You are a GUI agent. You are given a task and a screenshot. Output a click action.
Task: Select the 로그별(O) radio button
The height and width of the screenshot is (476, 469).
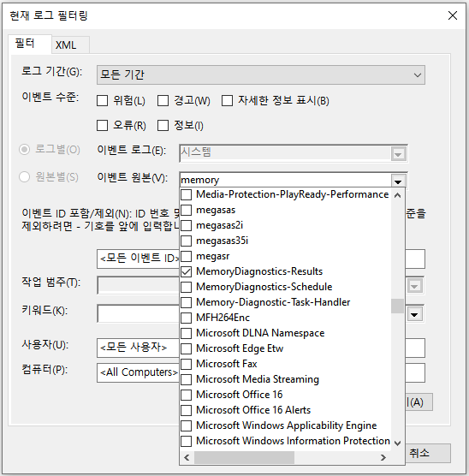click(24, 149)
